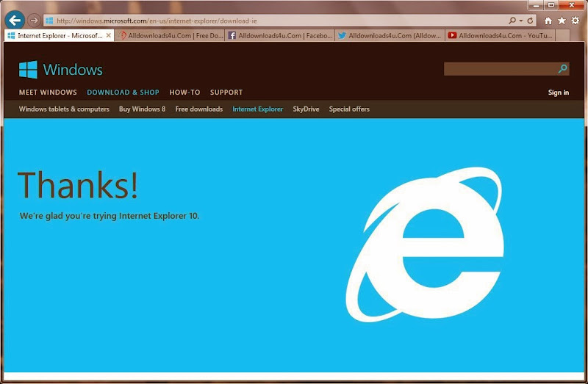Open the SUPPORT menu

(x=226, y=93)
